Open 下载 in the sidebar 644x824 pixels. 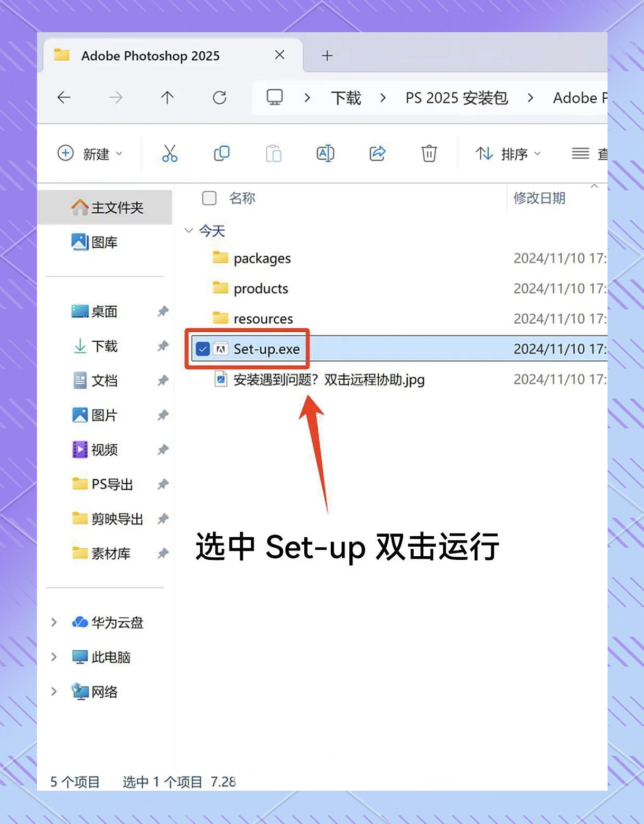(94, 347)
